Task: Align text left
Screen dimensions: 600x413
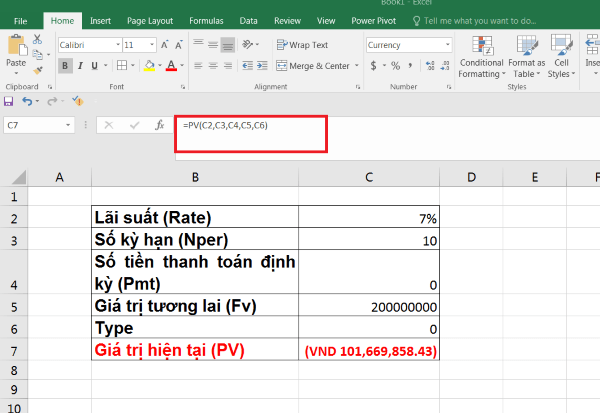Action: point(198,66)
